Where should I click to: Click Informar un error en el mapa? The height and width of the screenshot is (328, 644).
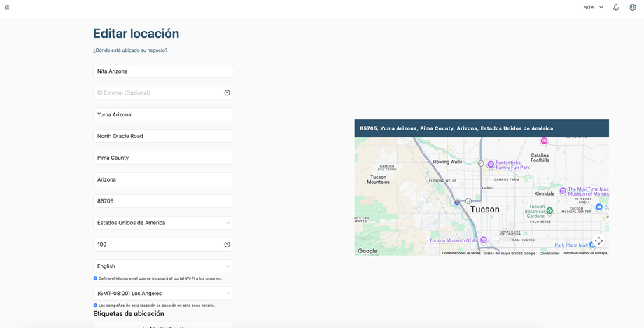coord(585,253)
